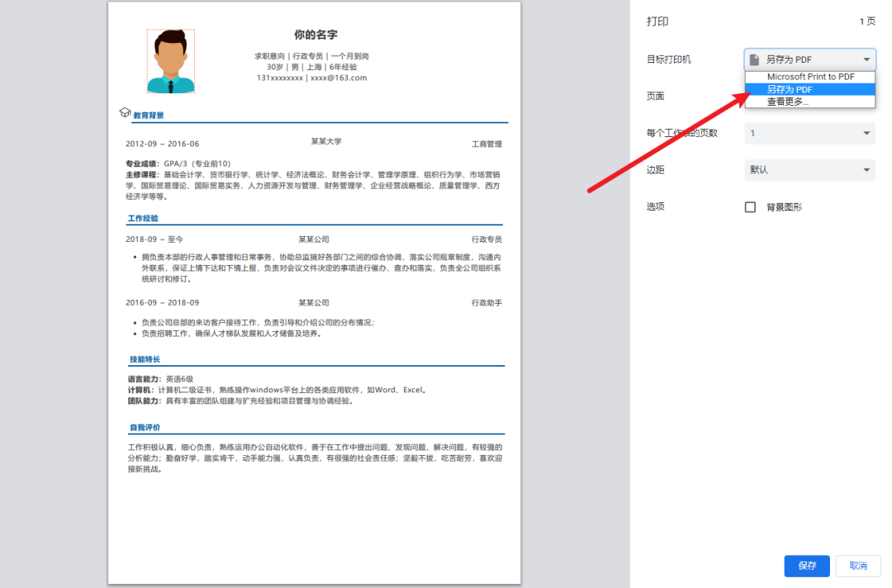Click the 教育背景 heading text
Viewport: 892px width, 588px height.
[149, 116]
